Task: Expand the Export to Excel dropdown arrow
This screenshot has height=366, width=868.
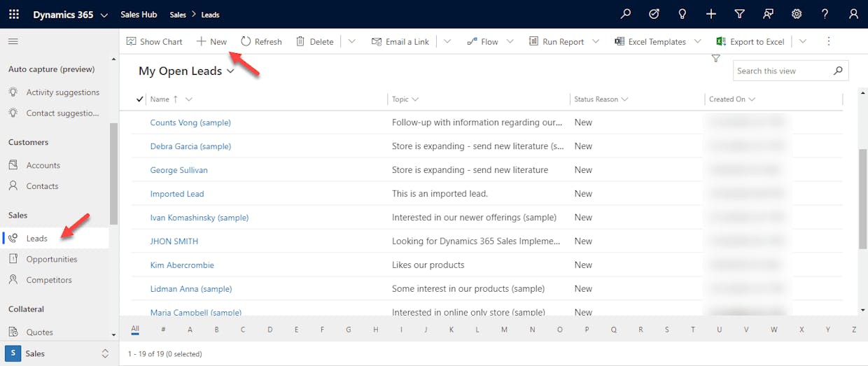Action: 803,41
